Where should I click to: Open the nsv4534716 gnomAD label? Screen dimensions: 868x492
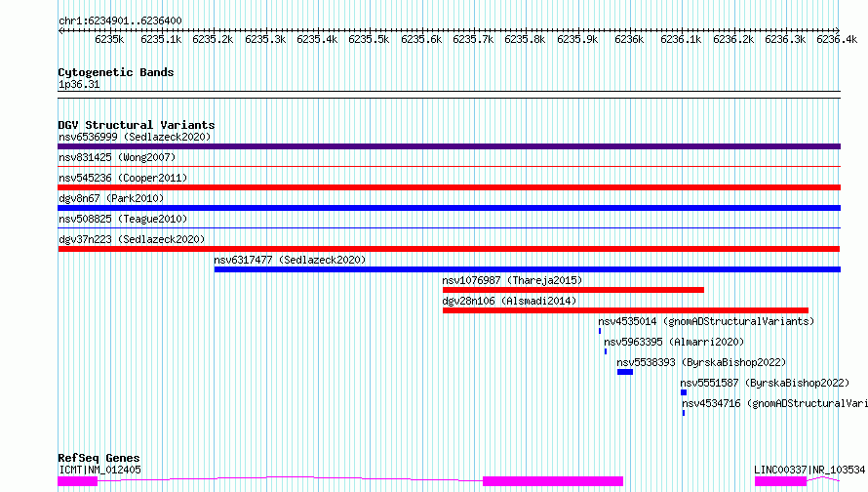[774, 403]
